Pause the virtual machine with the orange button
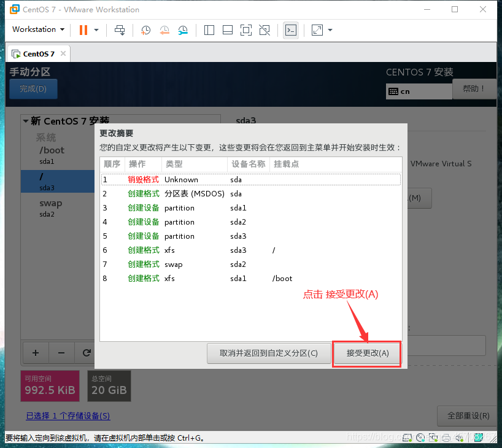Screen dimensions: 502x448 [83, 30]
